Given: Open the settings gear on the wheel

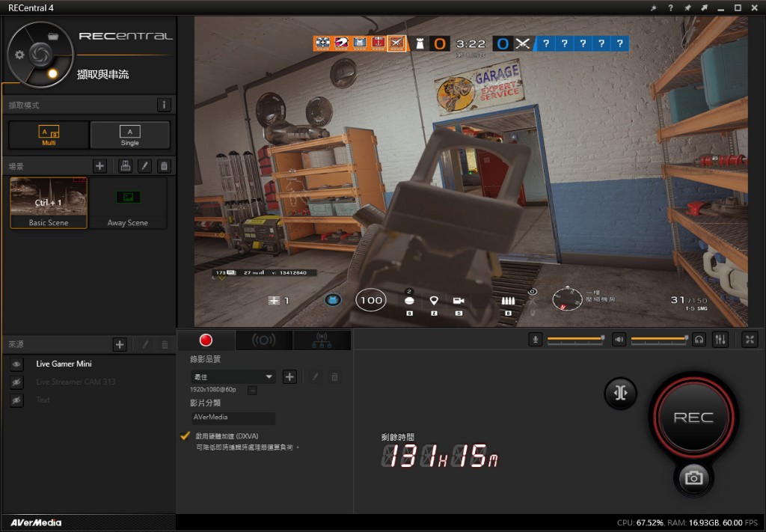Looking at the screenshot, I should 19,55.
